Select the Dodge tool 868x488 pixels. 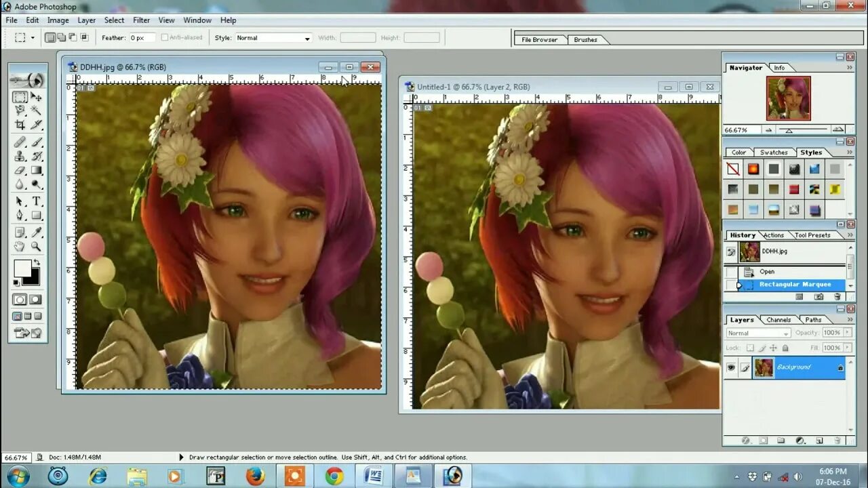point(37,184)
